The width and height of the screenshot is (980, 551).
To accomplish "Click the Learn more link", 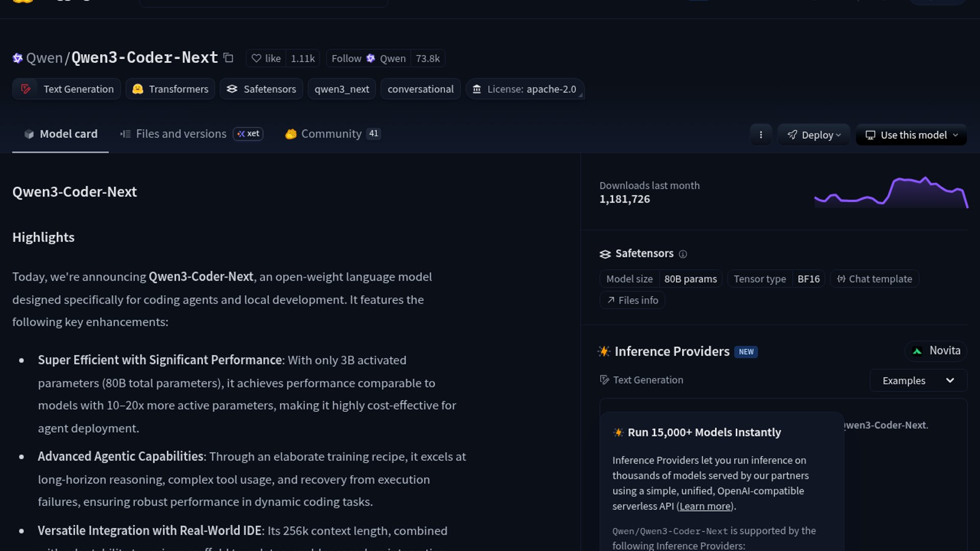I will point(705,507).
